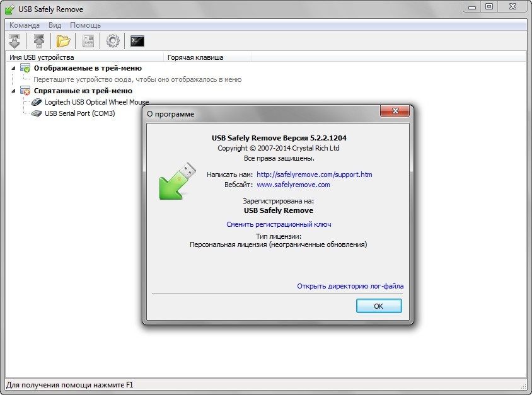Click the Написать нам label
This screenshot has height=395, width=532.
(x=229, y=175)
